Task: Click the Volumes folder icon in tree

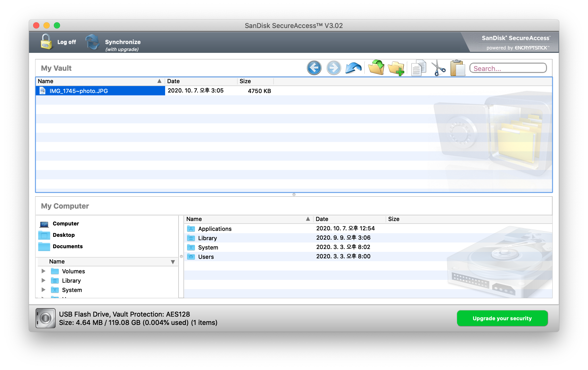Action: 55,271
